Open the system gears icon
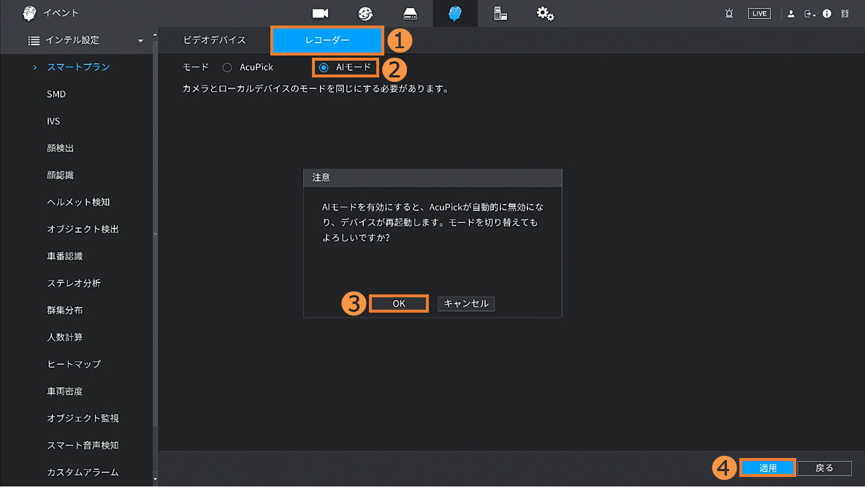This screenshot has height=504, width=865. pyautogui.click(x=545, y=13)
